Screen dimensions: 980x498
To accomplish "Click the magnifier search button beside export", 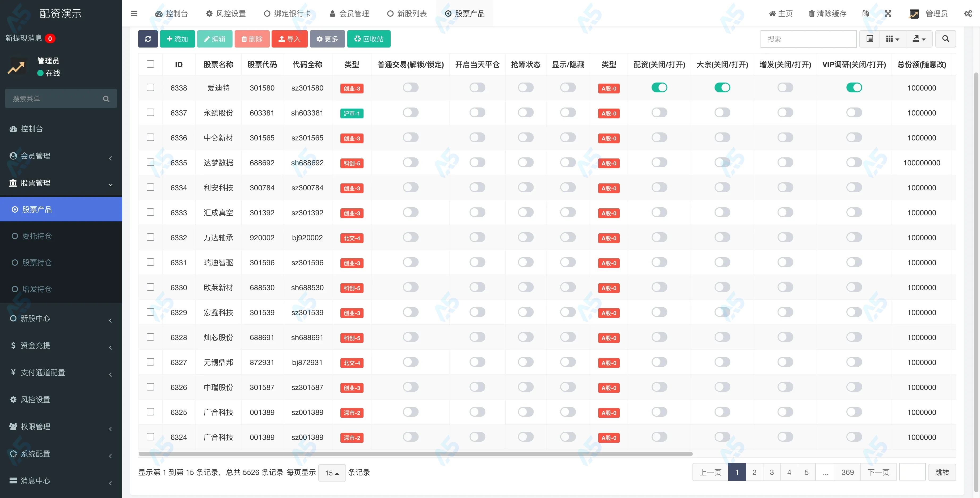I will tap(945, 39).
